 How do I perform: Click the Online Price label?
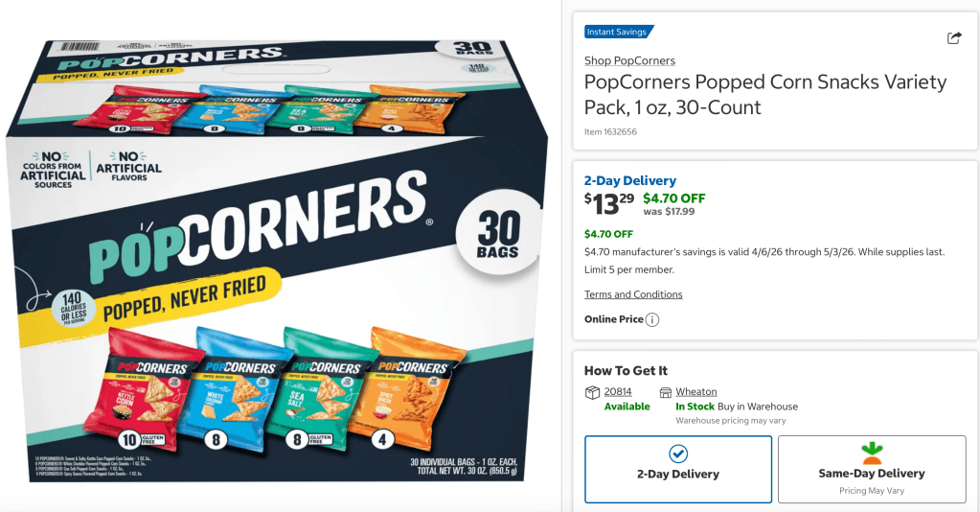click(x=614, y=319)
